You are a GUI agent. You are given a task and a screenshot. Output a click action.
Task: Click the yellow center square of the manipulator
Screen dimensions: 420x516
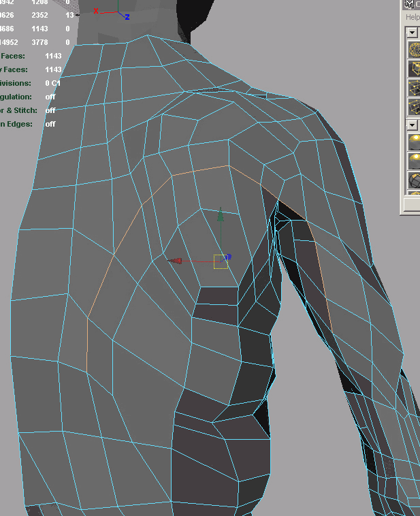click(220, 261)
